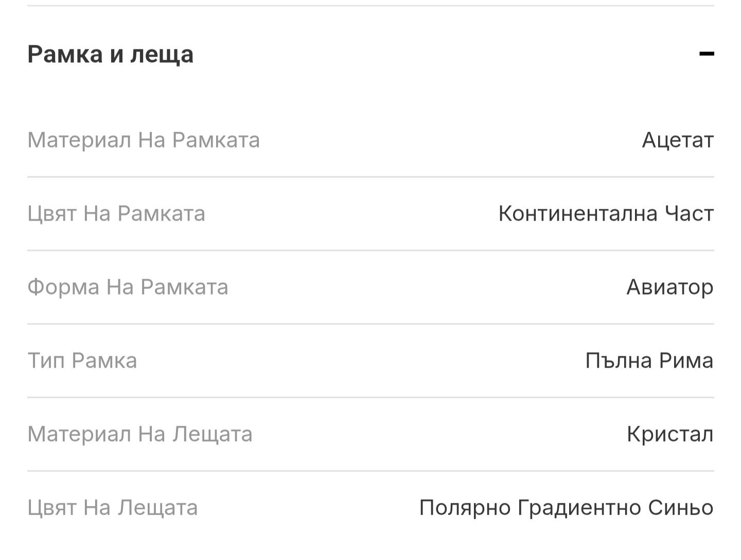Click the Авиатор value

coord(670,287)
